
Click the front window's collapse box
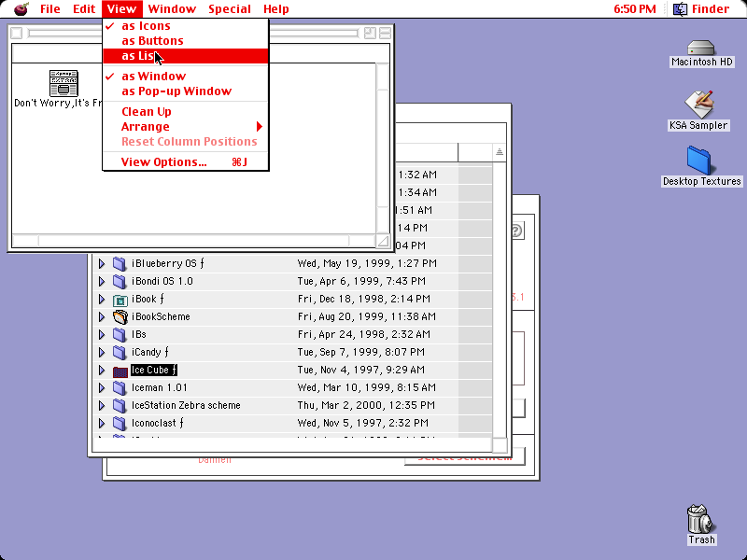pos(385,33)
